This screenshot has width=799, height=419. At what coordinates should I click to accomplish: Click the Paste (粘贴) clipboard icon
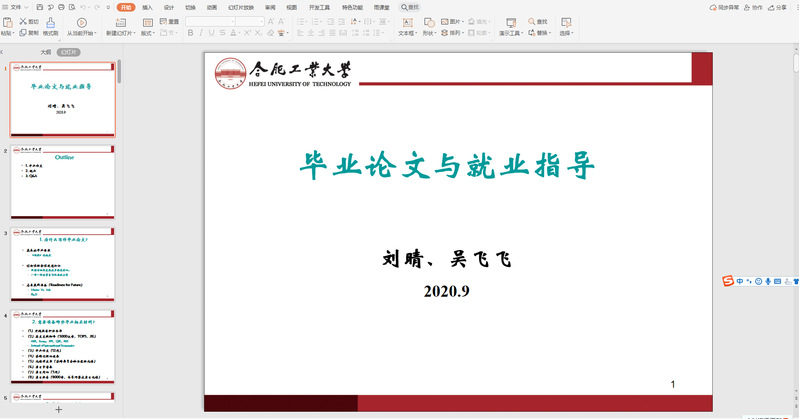7,21
